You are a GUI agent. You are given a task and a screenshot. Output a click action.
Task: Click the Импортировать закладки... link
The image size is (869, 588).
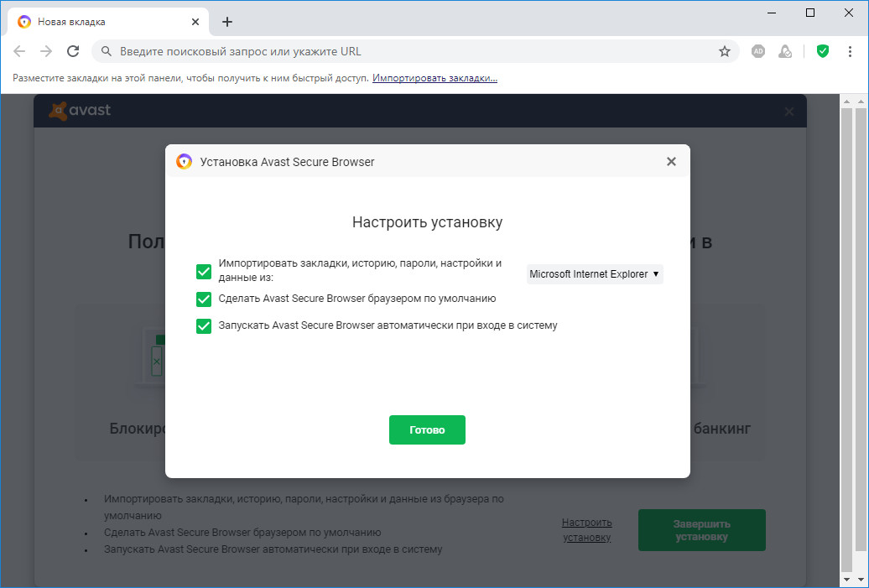[435, 78]
